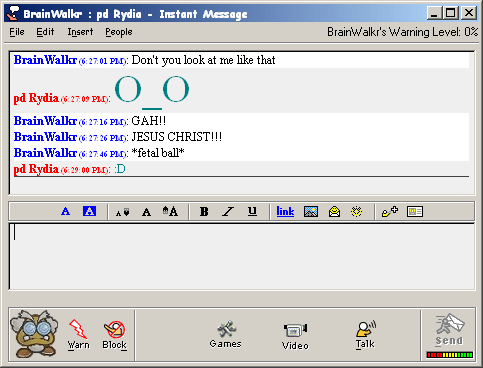Click the Warn lightning button

[78, 335]
